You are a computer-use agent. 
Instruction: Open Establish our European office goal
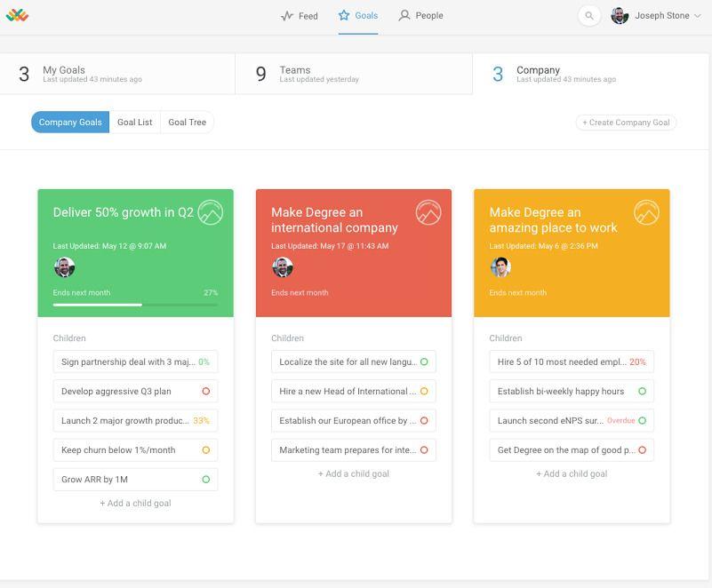coord(353,421)
